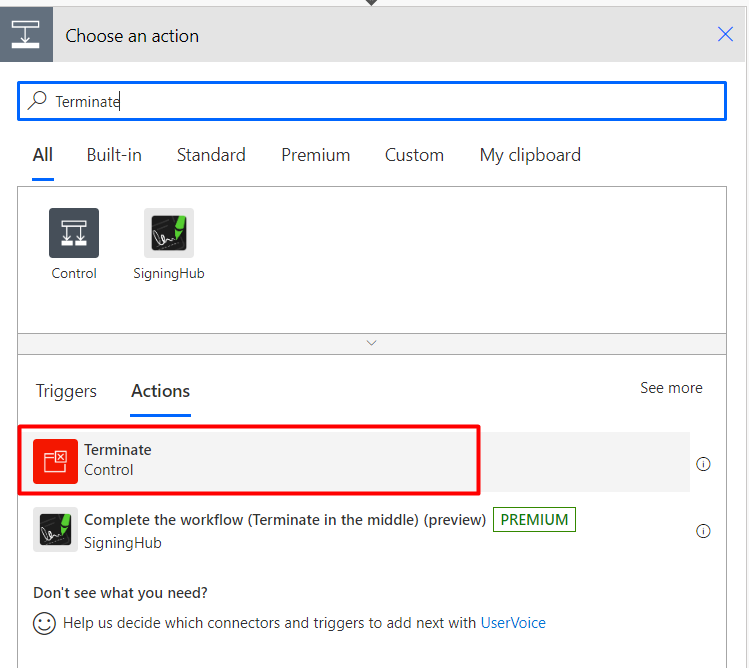Viewport: 749px width, 668px height.
Task: Click the search magnifier icon
Action: (37, 101)
